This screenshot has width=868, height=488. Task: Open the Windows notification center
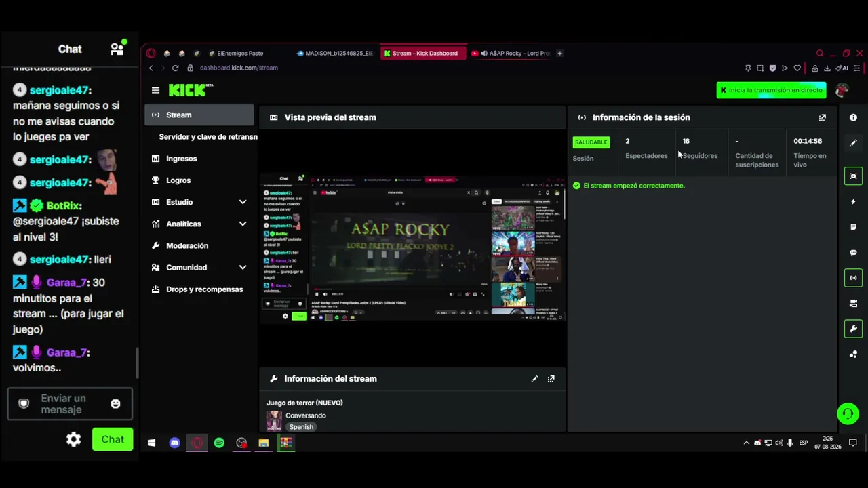853,443
